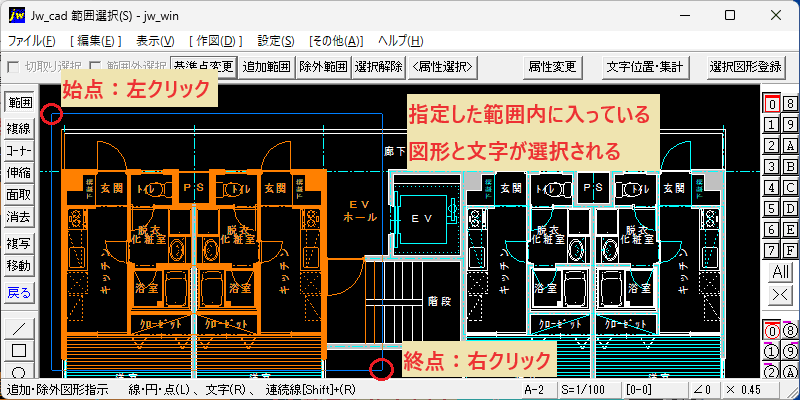This screenshot has width=800, height=400.
Task: Open the ファイル(F) menu
Action: (32, 41)
